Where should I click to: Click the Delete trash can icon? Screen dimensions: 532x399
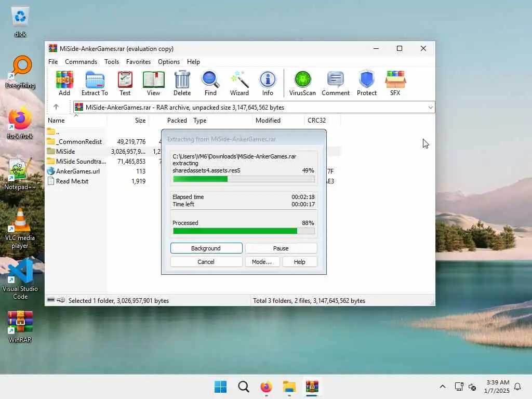[x=182, y=83]
